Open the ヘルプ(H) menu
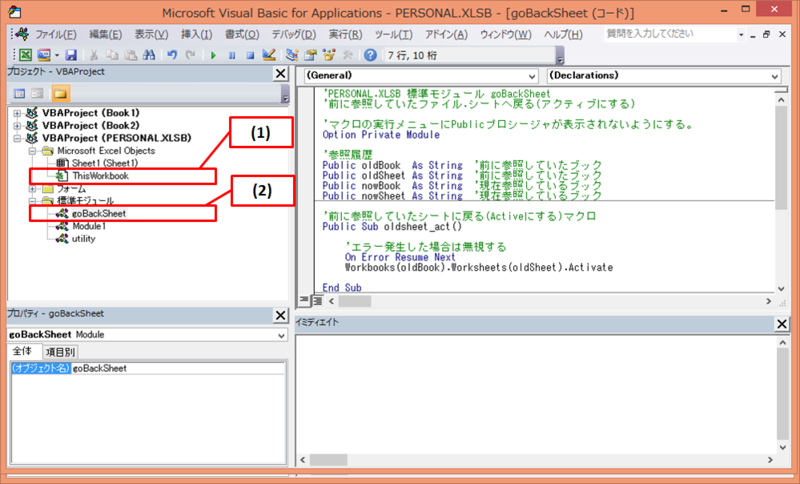 pos(563,35)
